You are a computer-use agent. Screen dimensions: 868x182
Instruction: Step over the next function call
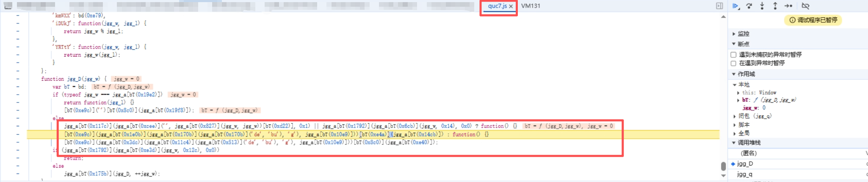click(x=749, y=6)
